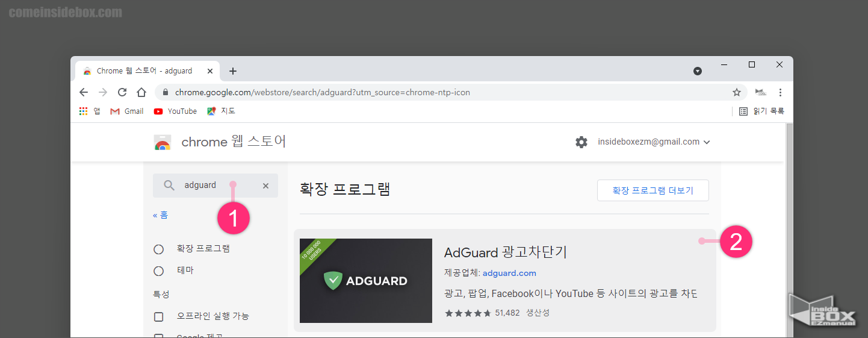Close the Chrome 웹 스토어 tab
The height and width of the screenshot is (338, 868).
pos(210,71)
